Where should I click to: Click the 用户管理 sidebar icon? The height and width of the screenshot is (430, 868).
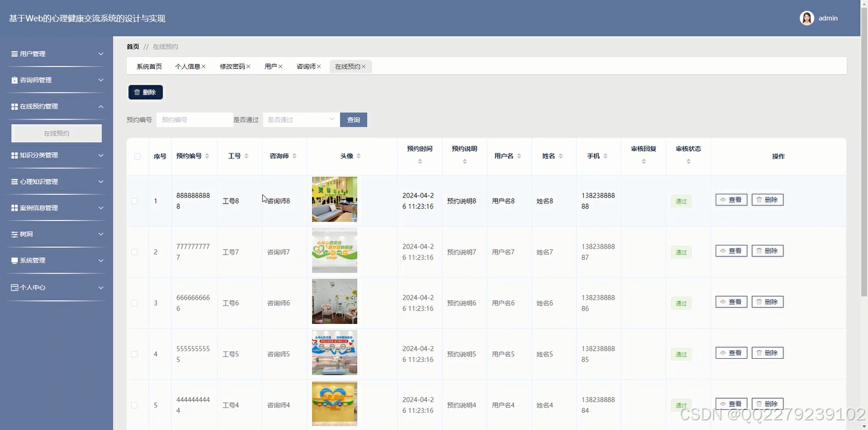click(x=14, y=54)
